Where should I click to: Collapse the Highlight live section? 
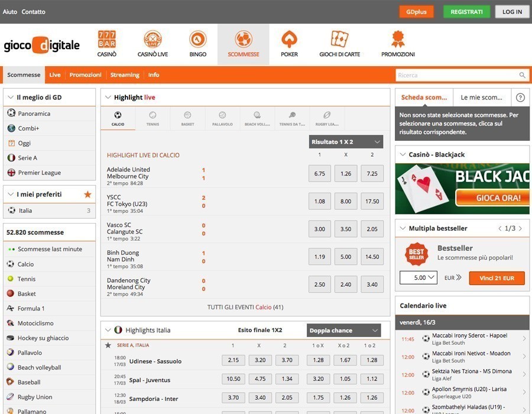click(x=108, y=98)
